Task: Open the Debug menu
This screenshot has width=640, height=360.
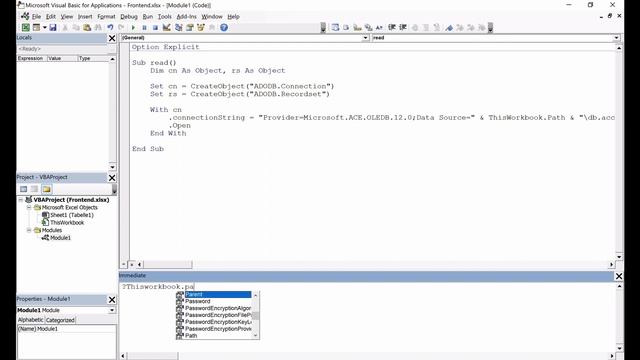Action: 129,17
